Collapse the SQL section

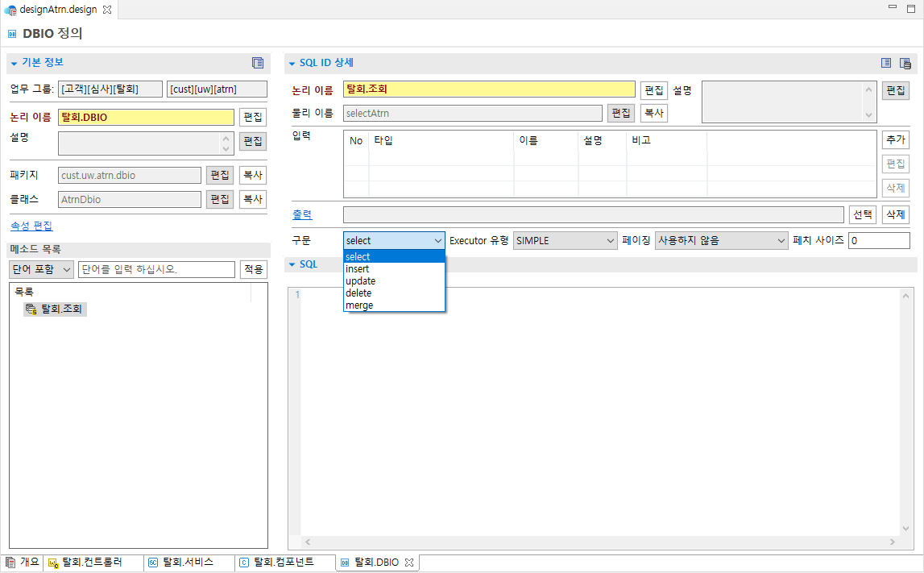point(290,264)
